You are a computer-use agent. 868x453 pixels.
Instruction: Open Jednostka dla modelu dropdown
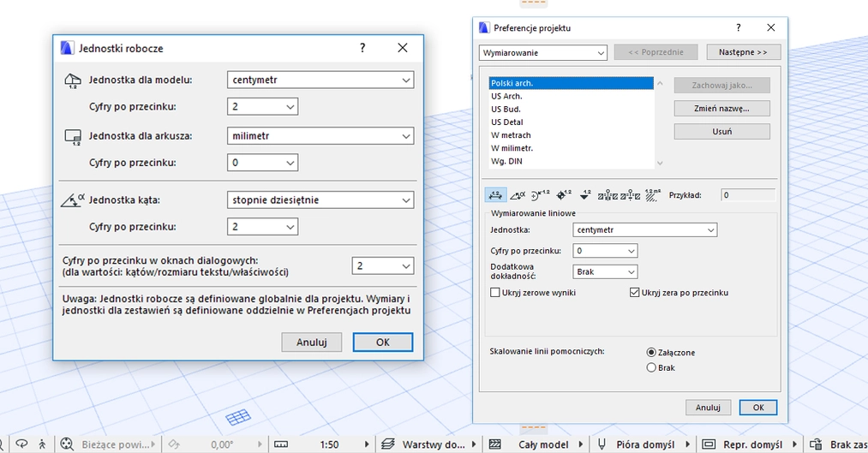(320, 80)
